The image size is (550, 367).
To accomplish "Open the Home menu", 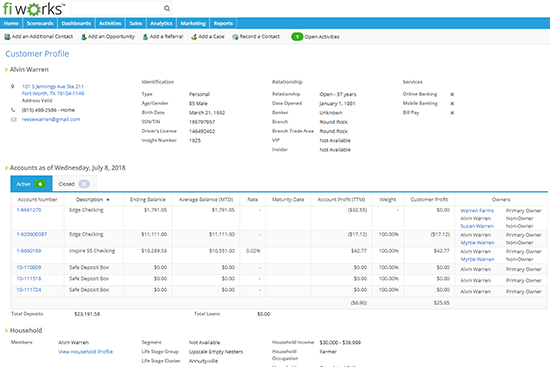I will point(11,23).
